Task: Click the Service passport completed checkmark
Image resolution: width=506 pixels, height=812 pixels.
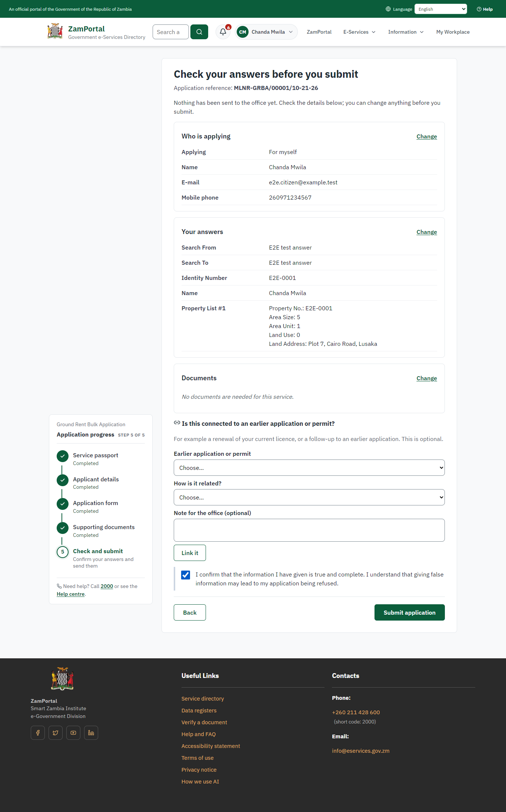Action: (x=63, y=456)
